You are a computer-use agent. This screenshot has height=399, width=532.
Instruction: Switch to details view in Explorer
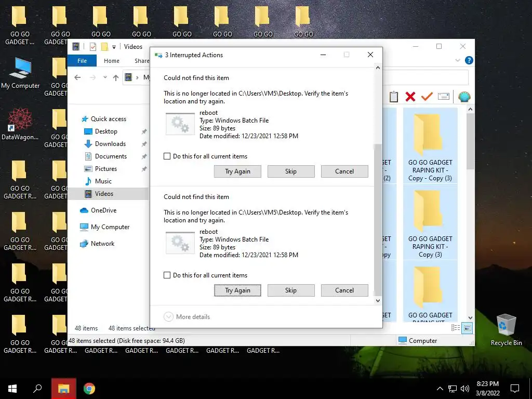click(456, 328)
